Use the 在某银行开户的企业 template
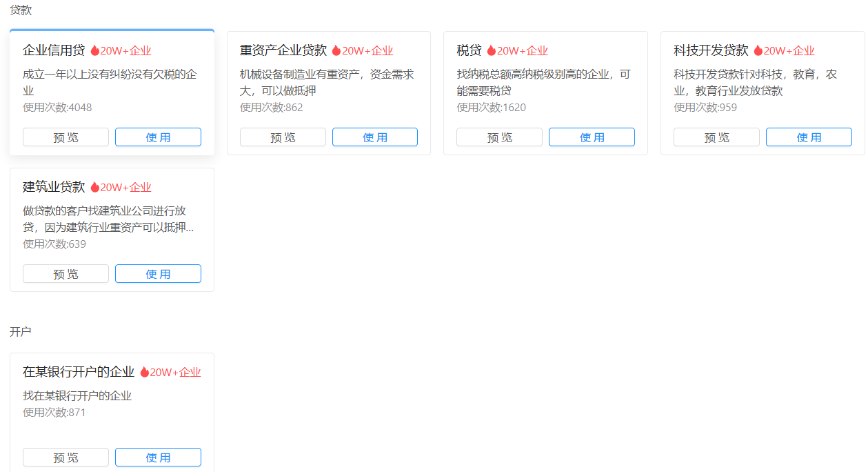868x472 pixels. (x=158, y=458)
